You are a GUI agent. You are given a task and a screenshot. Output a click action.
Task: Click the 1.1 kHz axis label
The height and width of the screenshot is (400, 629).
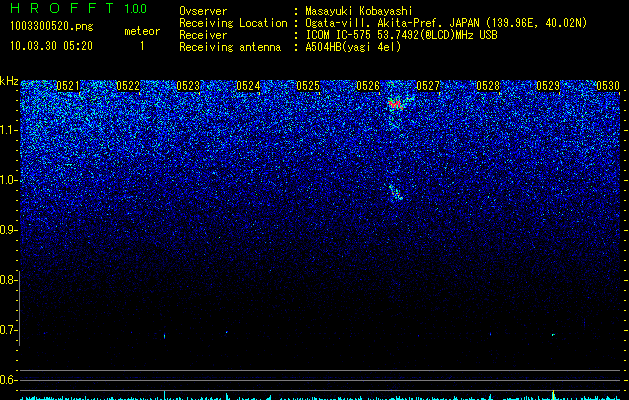[9, 130]
